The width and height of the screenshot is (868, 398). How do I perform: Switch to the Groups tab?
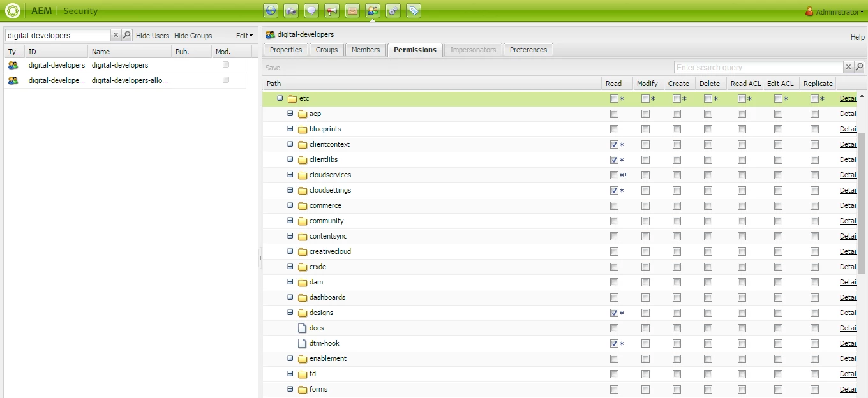click(327, 50)
